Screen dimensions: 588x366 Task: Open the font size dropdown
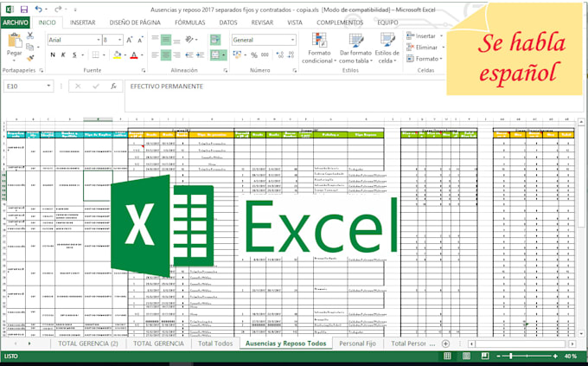tap(119, 40)
